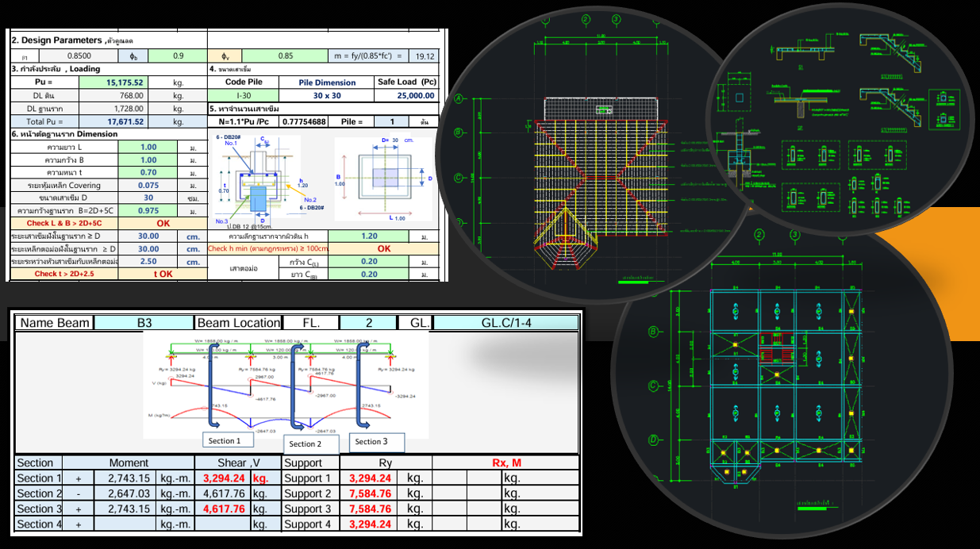This screenshot has height=549, width=980.
Task: Click the Code Pile I-30 cell
Action: [244, 95]
